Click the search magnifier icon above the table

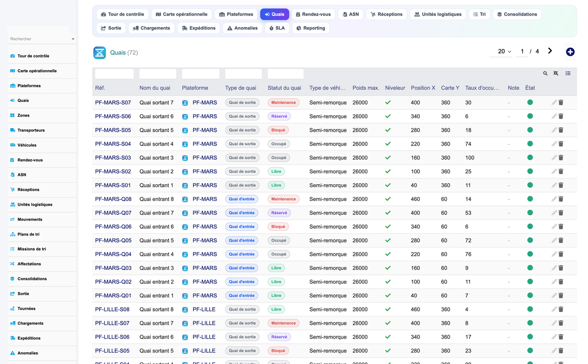[545, 73]
